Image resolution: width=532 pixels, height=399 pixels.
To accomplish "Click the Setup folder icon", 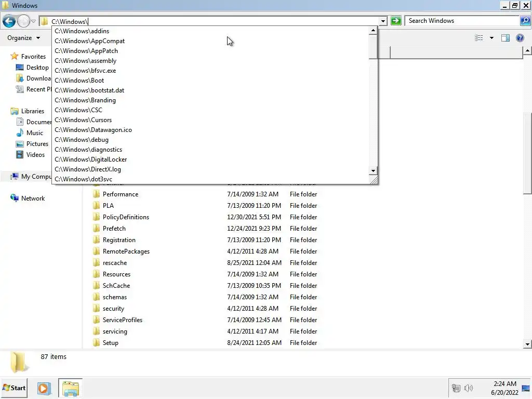I will pos(96,342).
